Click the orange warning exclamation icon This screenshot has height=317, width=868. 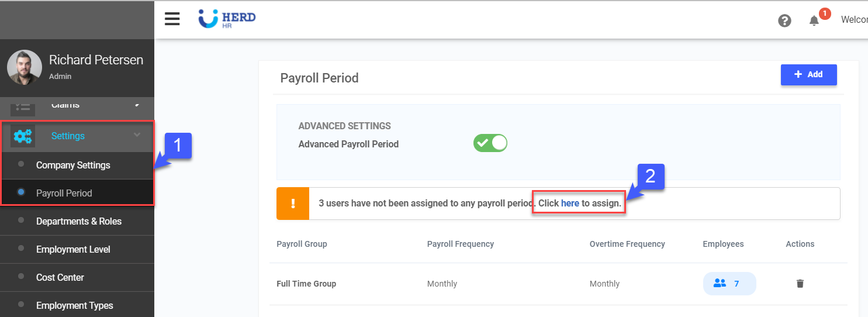point(293,204)
